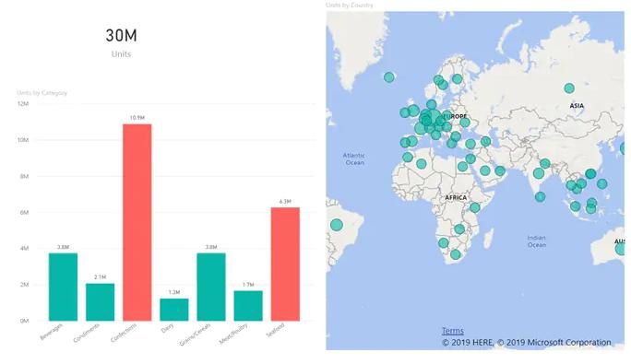The height and width of the screenshot is (364, 631).
Task: Click the 3.8M label above Beverages
Action: coord(63,247)
